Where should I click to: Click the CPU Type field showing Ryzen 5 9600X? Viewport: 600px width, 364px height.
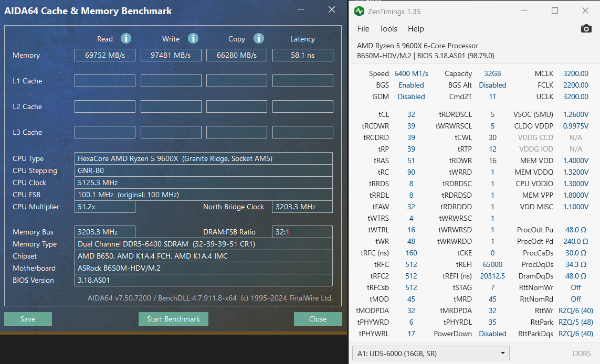point(204,158)
